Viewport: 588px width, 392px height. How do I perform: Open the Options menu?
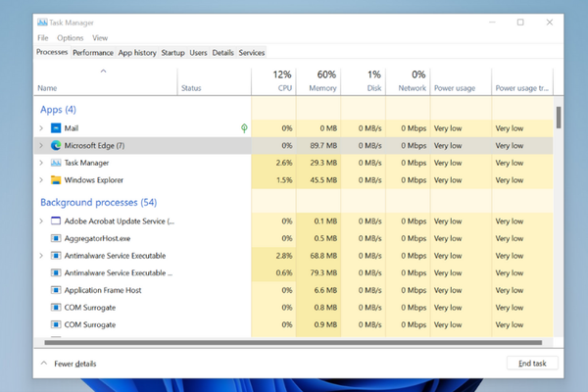point(71,38)
